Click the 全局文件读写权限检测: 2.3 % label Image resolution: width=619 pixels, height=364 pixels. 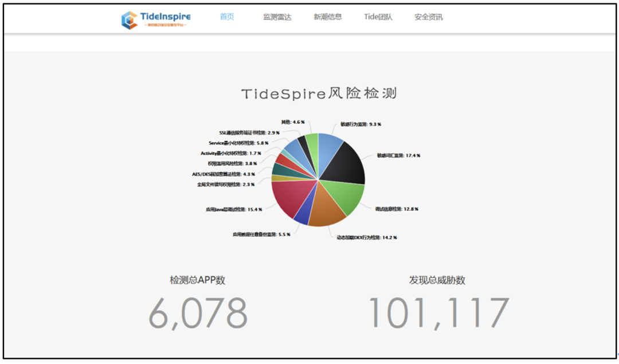226,185
